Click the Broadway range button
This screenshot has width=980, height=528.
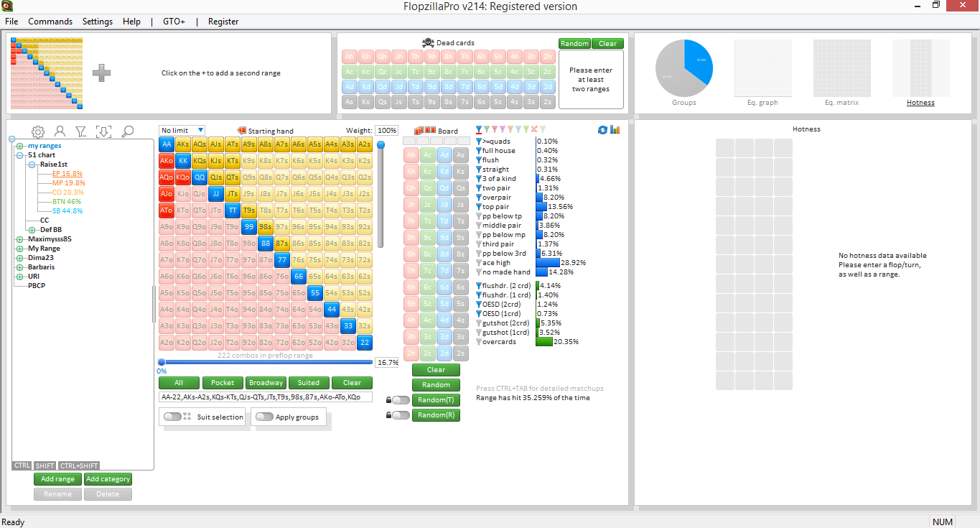266,383
